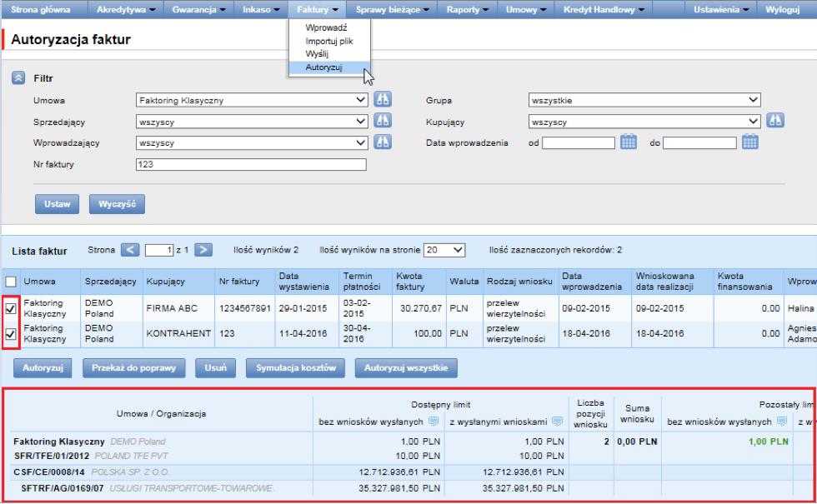This screenshot has height=504, width=817.
Task: Open binoculars search next to Umowa
Action: (383, 99)
